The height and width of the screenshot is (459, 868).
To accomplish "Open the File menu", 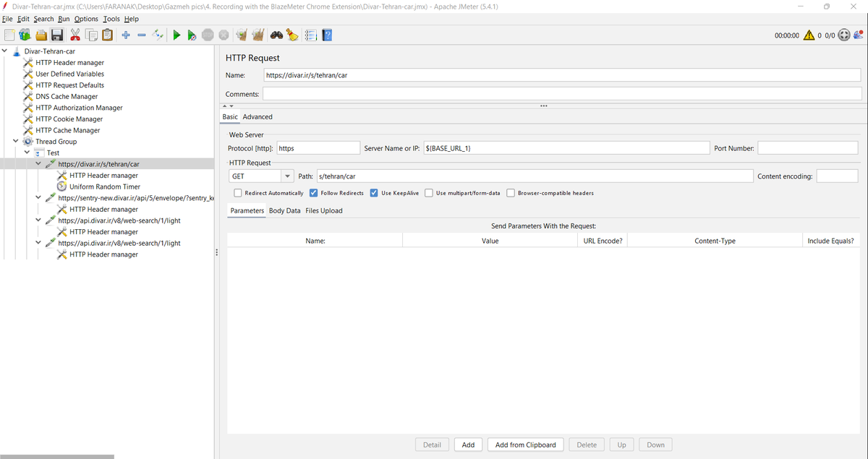I will (x=7, y=19).
